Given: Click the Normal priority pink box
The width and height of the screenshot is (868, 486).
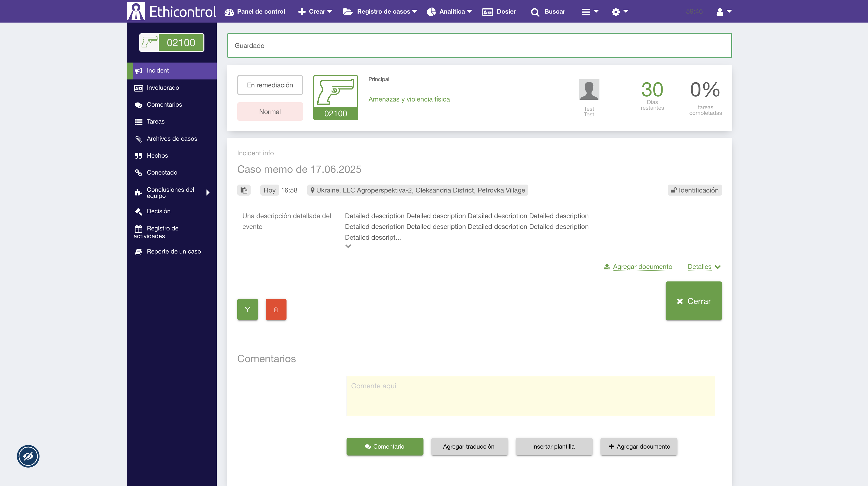Looking at the screenshot, I should coord(270,112).
